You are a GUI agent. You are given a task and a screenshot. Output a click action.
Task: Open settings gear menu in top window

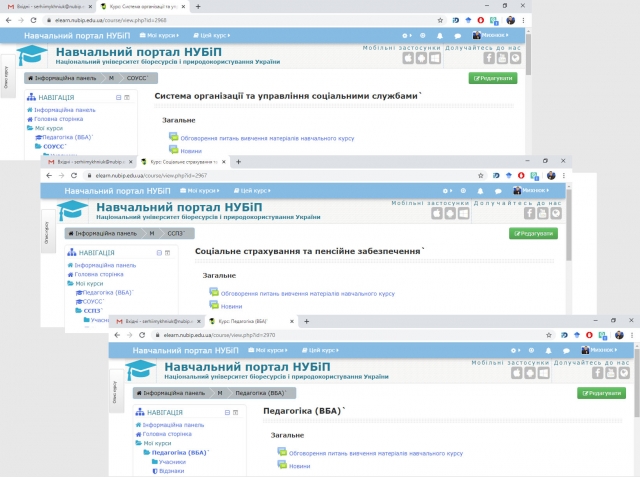407,35
